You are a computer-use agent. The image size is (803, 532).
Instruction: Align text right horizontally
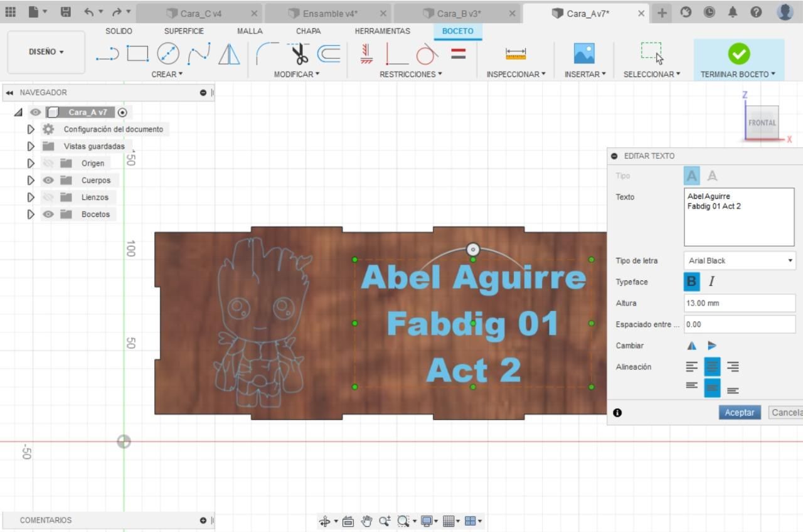[733, 367]
